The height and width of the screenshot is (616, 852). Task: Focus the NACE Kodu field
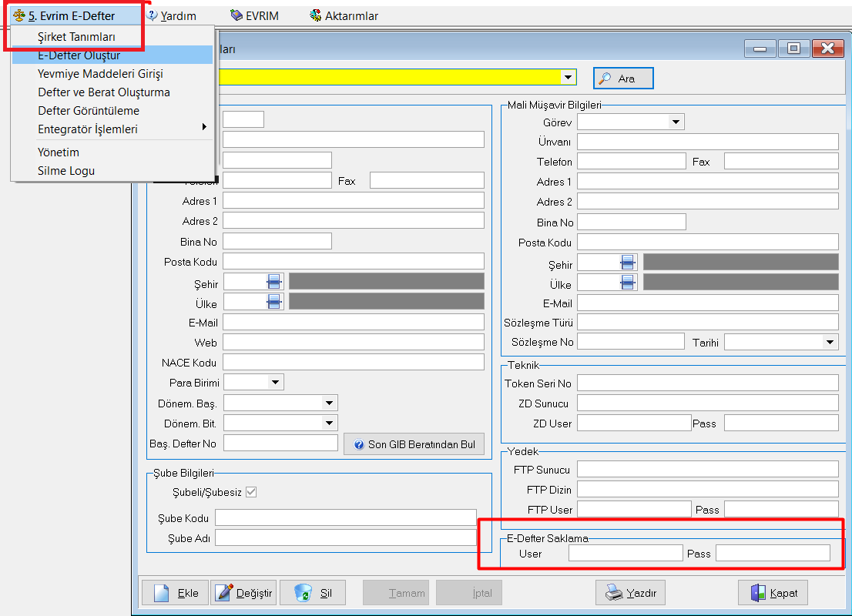click(353, 363)
